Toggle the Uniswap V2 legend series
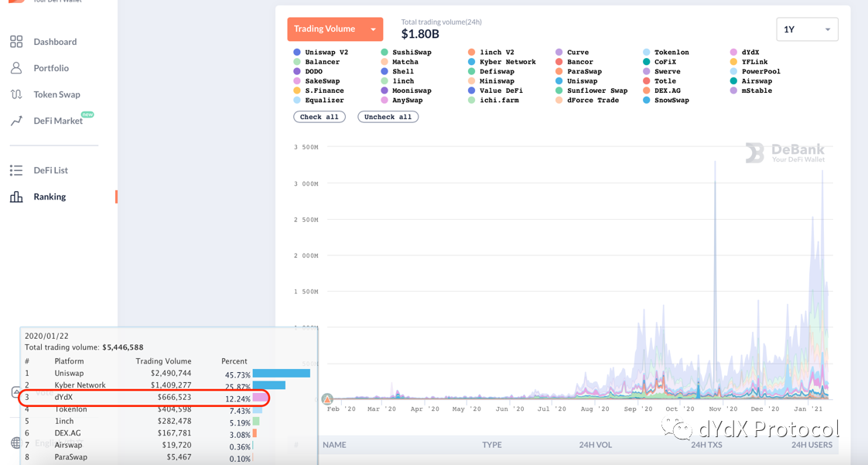This screenshot has height=465, width=868. tap(326, 53)
